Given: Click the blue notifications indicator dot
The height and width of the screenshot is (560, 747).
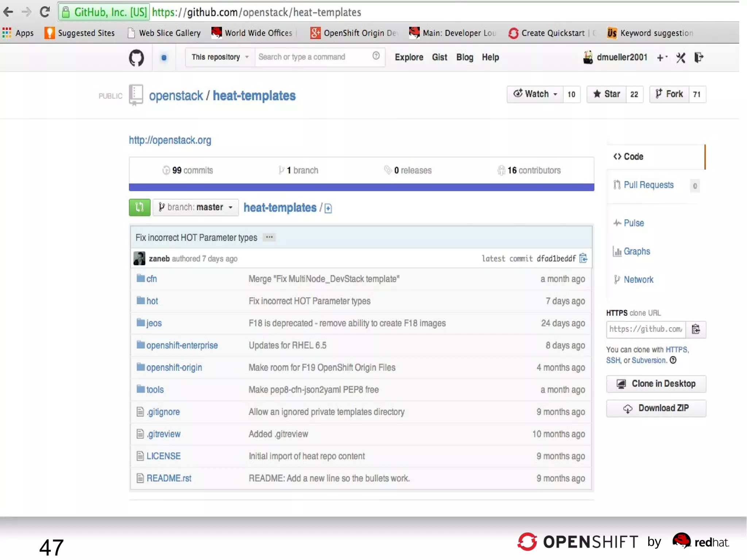Looking at the screenshot, I should coord(164,58).
